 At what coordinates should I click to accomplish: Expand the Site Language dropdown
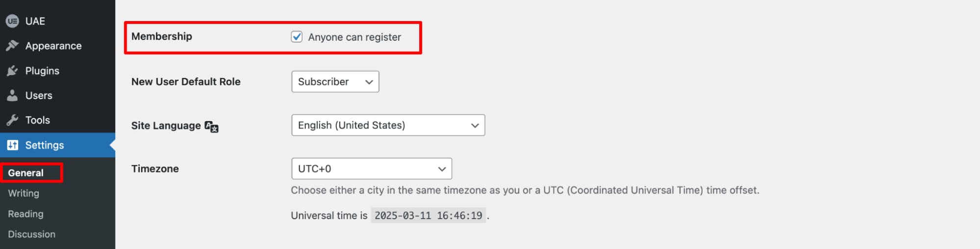tap(388, 125)
